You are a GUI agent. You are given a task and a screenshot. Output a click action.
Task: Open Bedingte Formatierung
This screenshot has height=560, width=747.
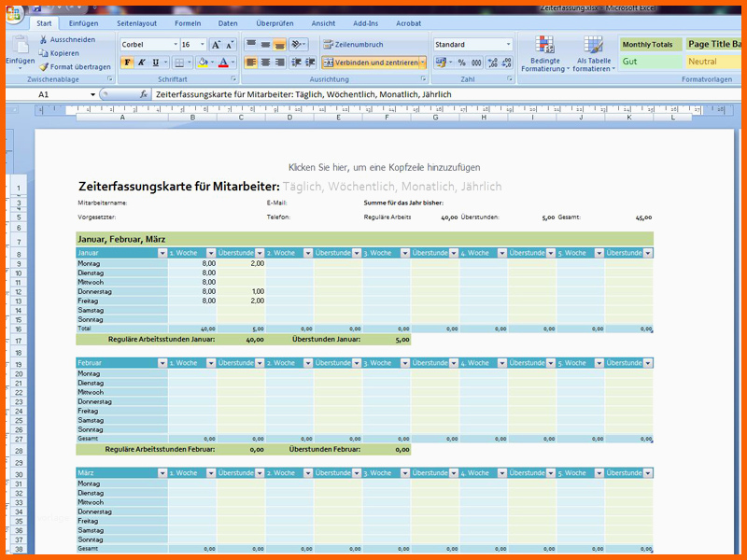544,47
